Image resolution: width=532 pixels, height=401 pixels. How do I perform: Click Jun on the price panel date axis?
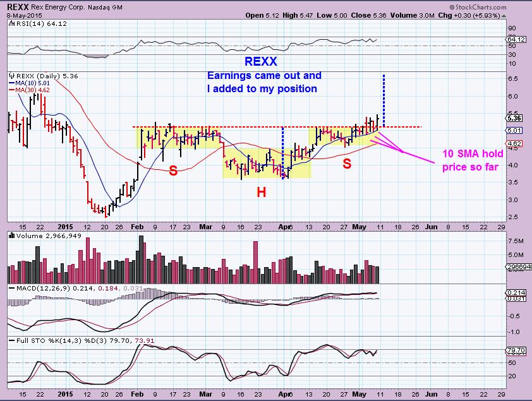pos(432,227)
